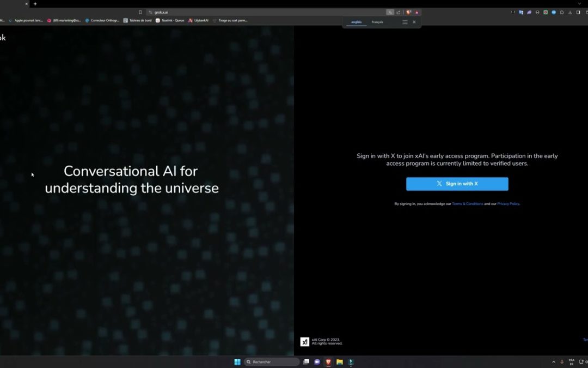Open the 'Apple pourrait lanc...' bookmark
This screenshot has height=368, width=588.
(26, 21)
